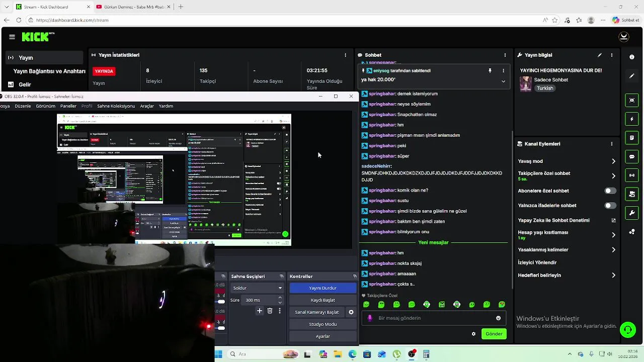Open the OBS Paneller menu

click(68, 106)
